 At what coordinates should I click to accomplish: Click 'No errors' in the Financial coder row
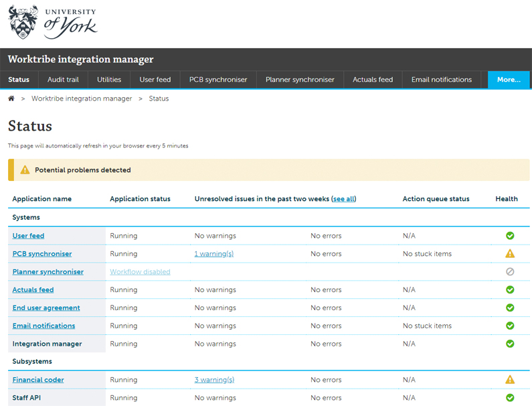[326, 380]
